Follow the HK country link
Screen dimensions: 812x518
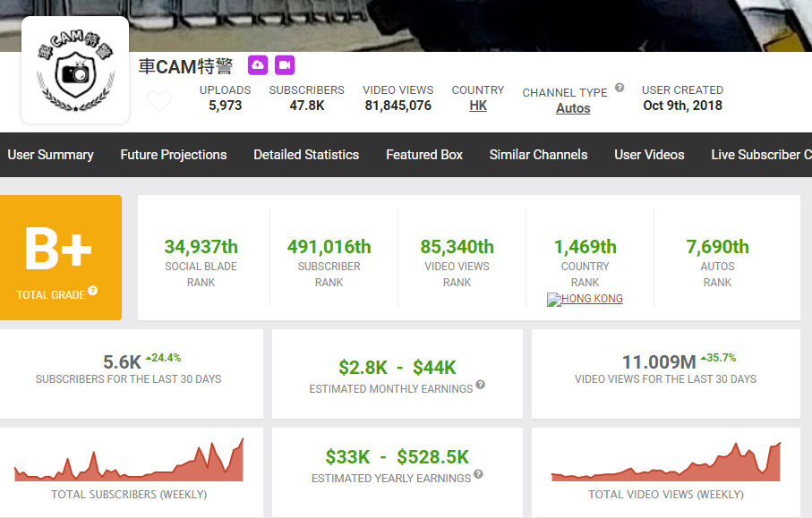click(478, 106)
